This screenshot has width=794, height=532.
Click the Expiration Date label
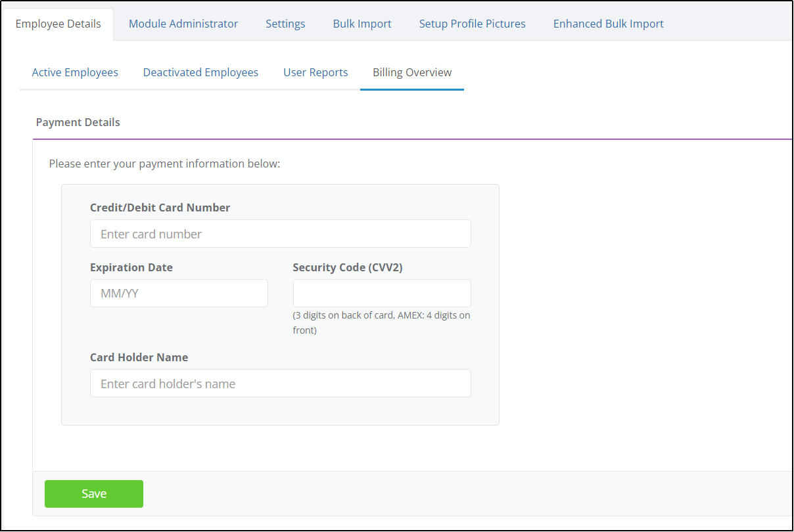[131, 267]
